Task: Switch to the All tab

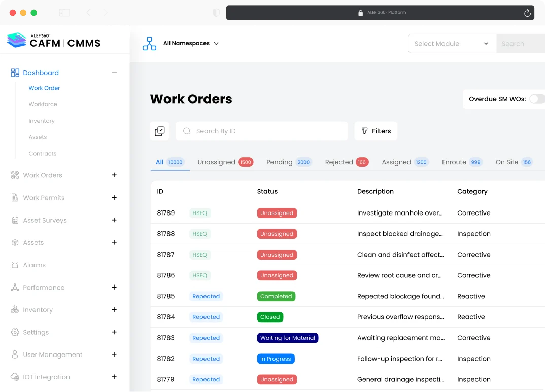Action: pyautogui.click(x=170, y=162)
